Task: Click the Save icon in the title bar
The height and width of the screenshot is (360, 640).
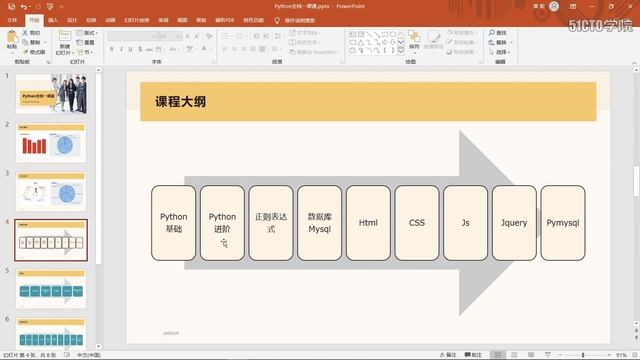Action: pyautogui.click(x=11, y=7)
